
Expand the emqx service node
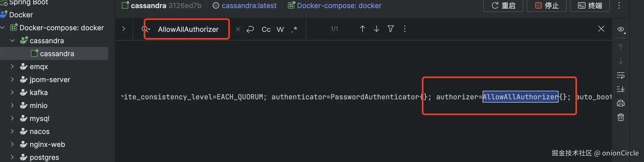pos(12,66)
